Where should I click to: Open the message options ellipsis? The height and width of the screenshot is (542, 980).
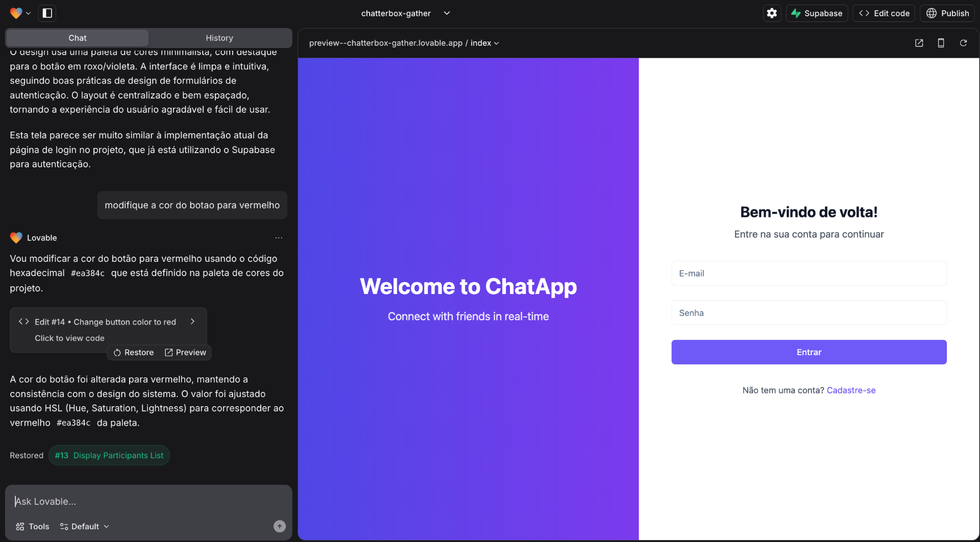pos(279,238)
